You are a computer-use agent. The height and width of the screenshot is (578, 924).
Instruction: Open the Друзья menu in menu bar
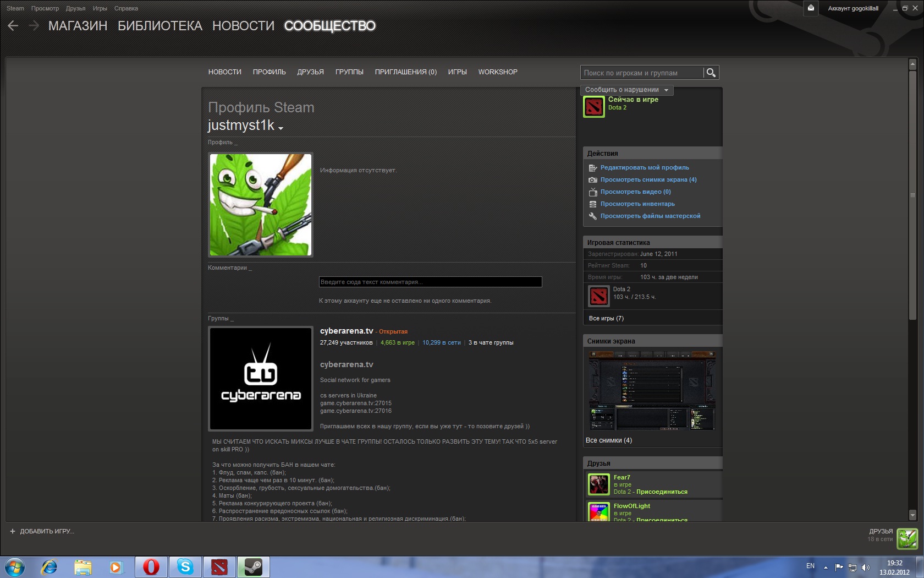point(76,8)
